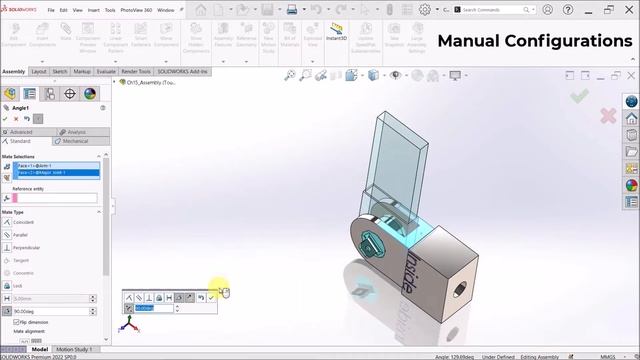Viewport: 640px width, 360px height.
Task: Switch to the Analysis tab
Action: coord(83,132)
